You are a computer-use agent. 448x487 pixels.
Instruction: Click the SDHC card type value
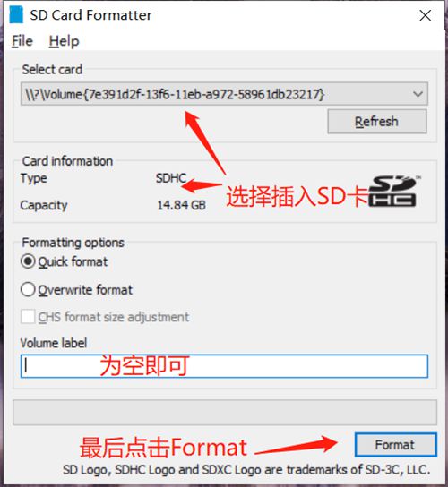coord(171,178)
